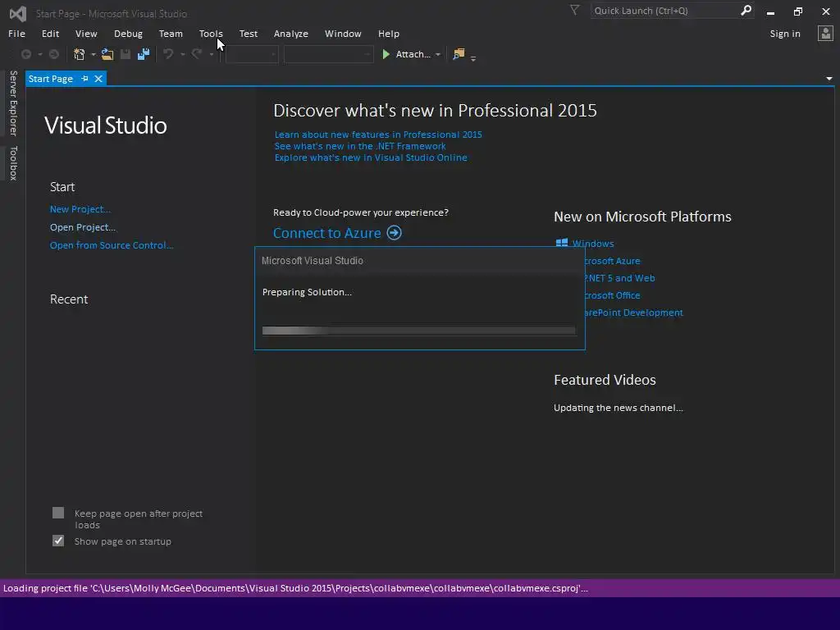Viewport: 840px width, 630px height.
Task: Open the Toolbox side tab
Action: pyautogui.click(x=13, y=163)
